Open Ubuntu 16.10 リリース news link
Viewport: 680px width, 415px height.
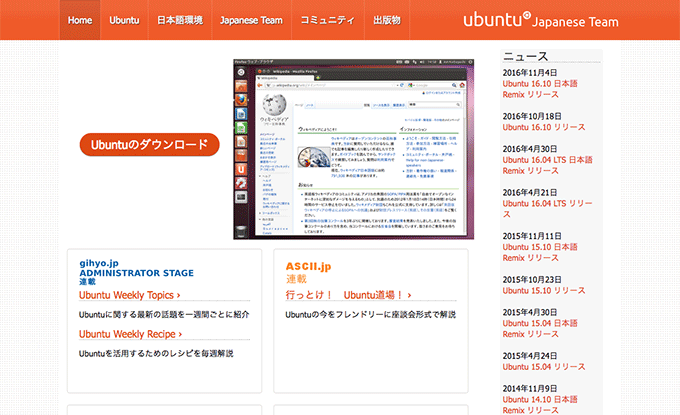pyautogui.click(x=544, y=127)
